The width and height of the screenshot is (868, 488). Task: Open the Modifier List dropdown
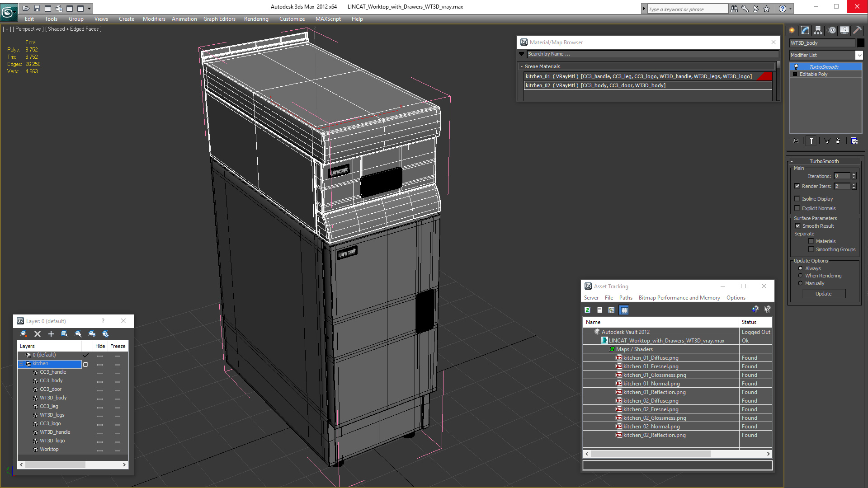coord(859,55)
